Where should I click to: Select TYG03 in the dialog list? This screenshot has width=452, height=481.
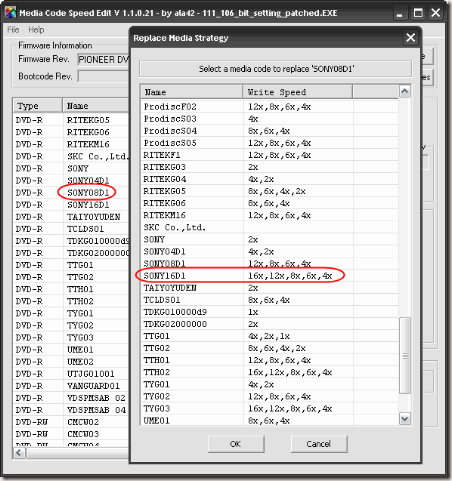269,408
